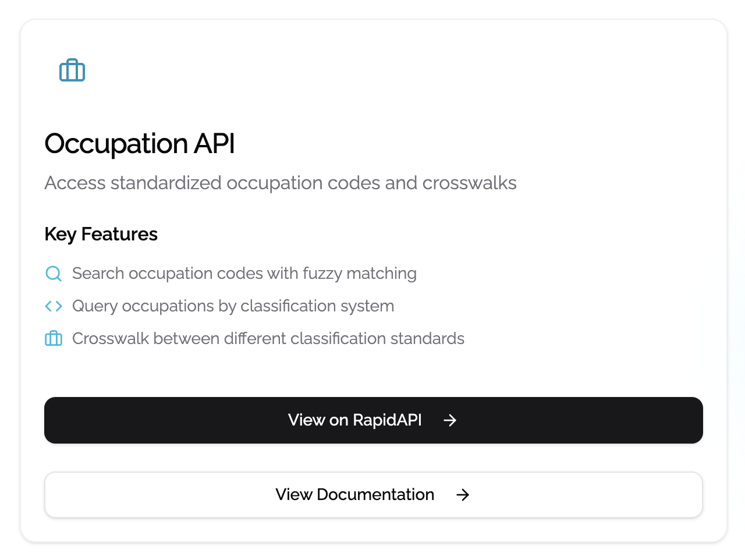The width and height of the screenshot is (745, 560).
Task: Click the word "crosswalks" in the subtitle
Action: [469, 183]
